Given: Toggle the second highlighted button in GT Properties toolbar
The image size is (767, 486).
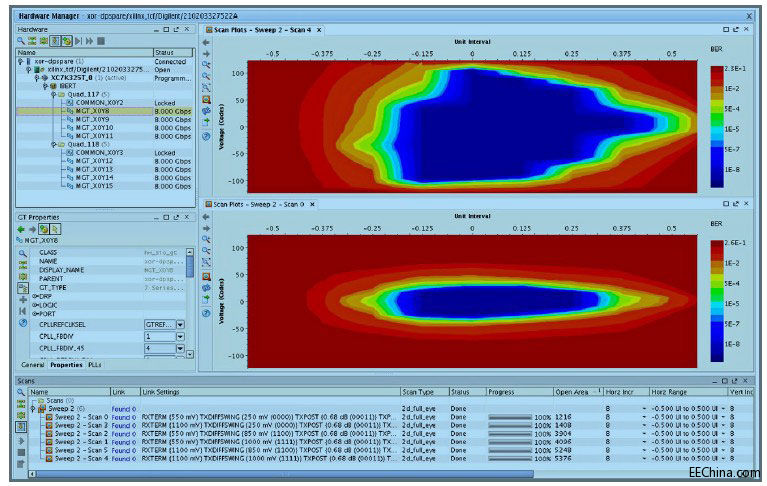Looking at the screenshot, I should [55, 229].
